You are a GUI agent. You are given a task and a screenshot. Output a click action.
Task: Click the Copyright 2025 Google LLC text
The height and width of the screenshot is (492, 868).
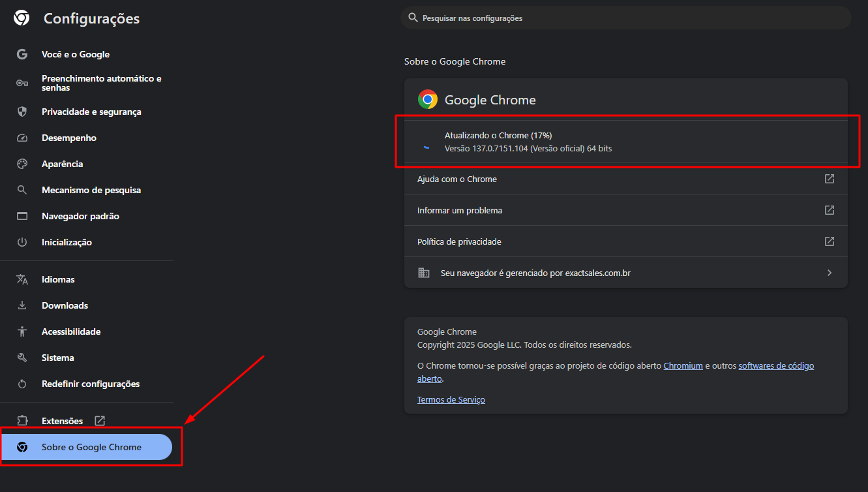[x=524, y=345]
